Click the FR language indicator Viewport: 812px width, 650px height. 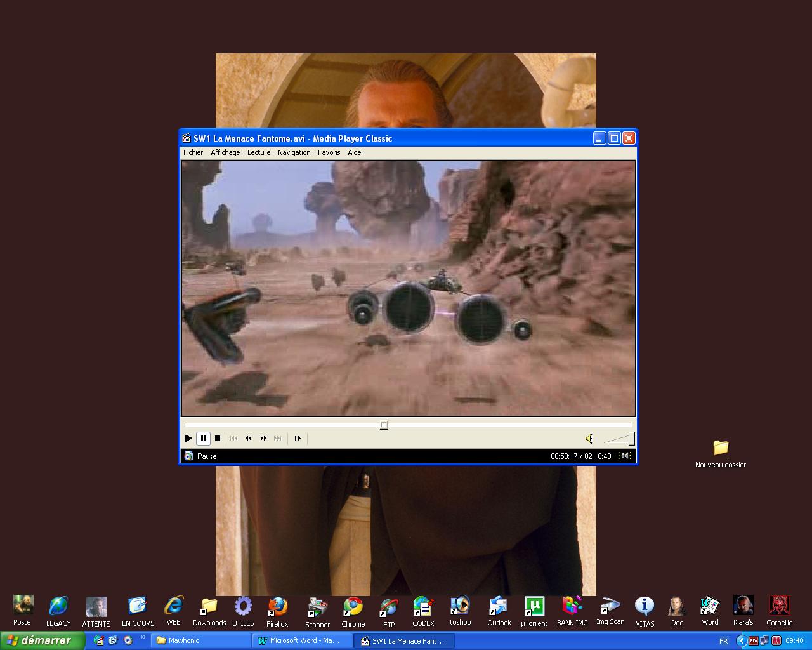click(723, 641)
